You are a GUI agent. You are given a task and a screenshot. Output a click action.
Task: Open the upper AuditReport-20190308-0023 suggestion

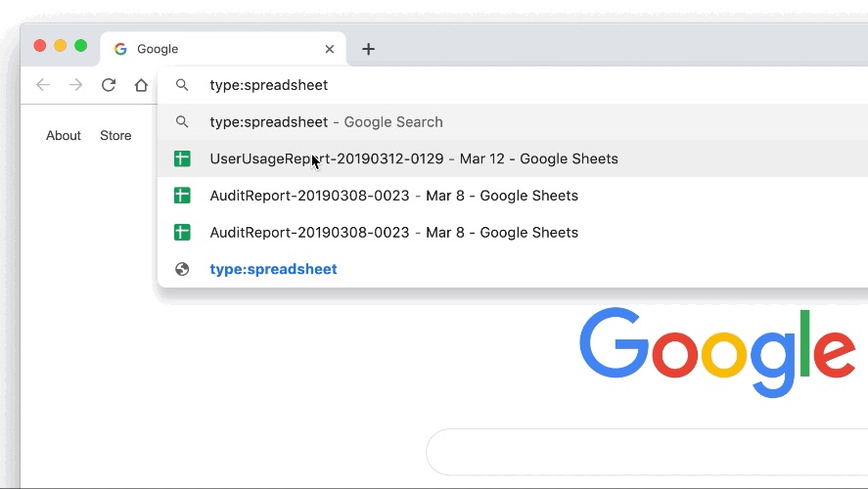point(393,196)
